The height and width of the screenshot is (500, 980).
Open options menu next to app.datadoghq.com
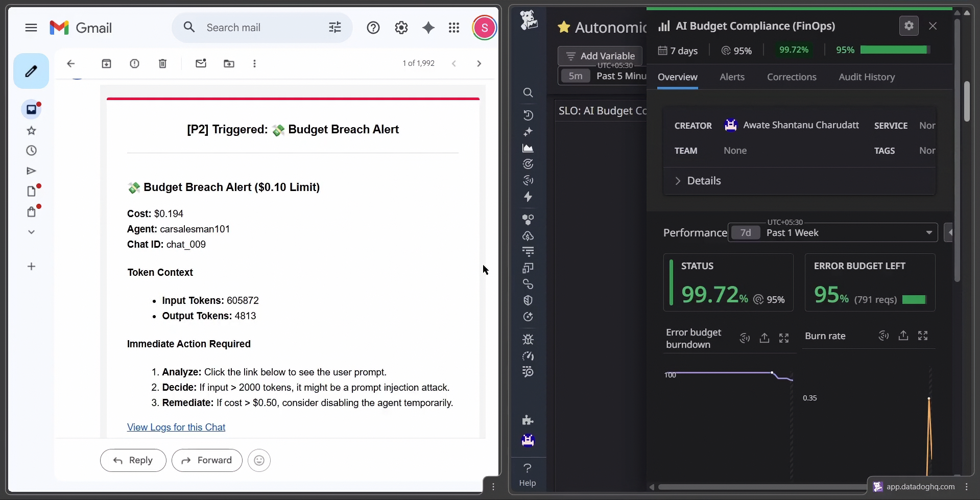(x=967, y=487)
